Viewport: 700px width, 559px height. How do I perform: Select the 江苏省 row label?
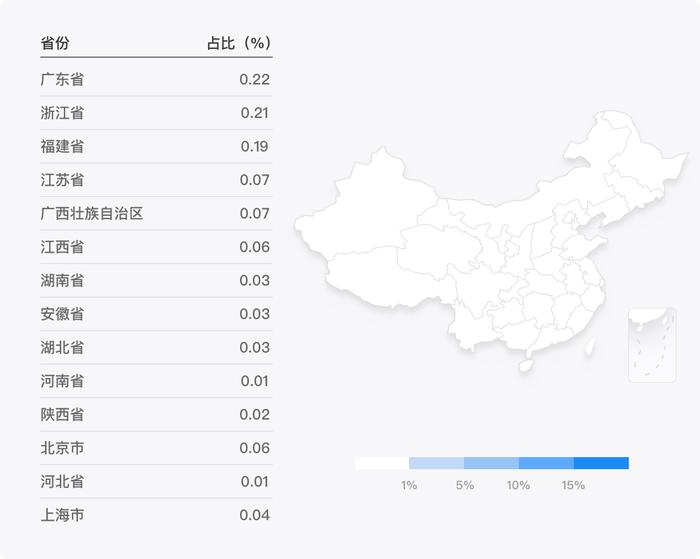(x=62, y=180)
